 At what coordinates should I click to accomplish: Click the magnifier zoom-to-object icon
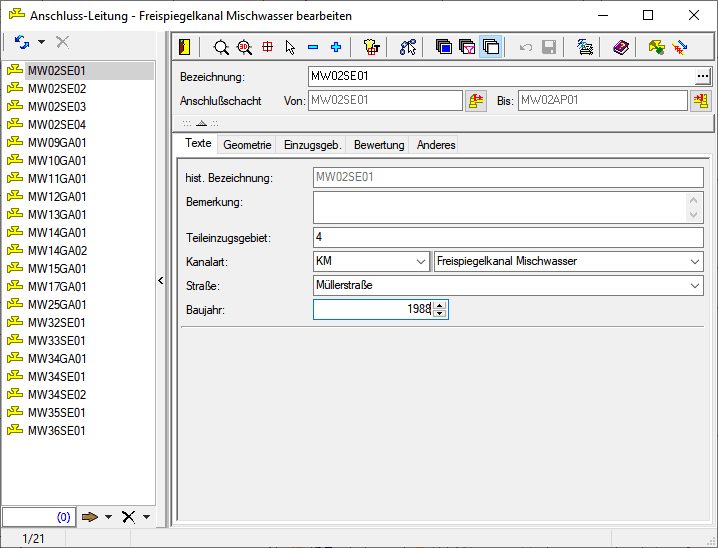(x=221, y=47)
